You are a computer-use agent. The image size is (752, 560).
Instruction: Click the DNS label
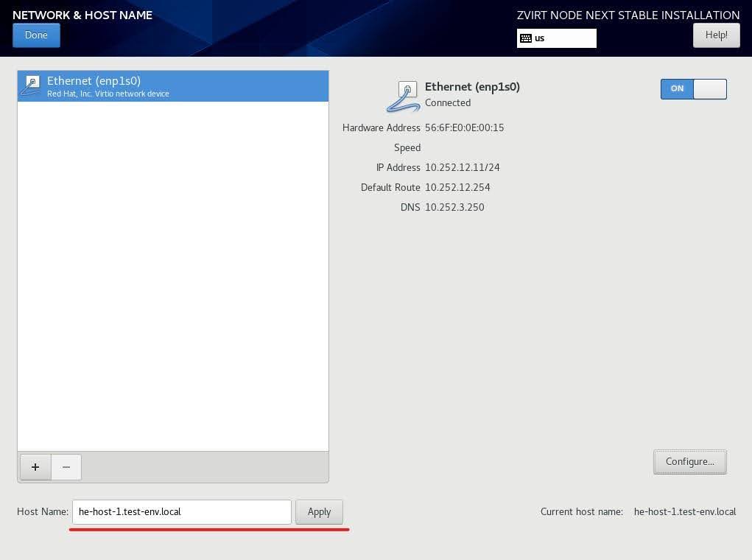coord(410,207)
